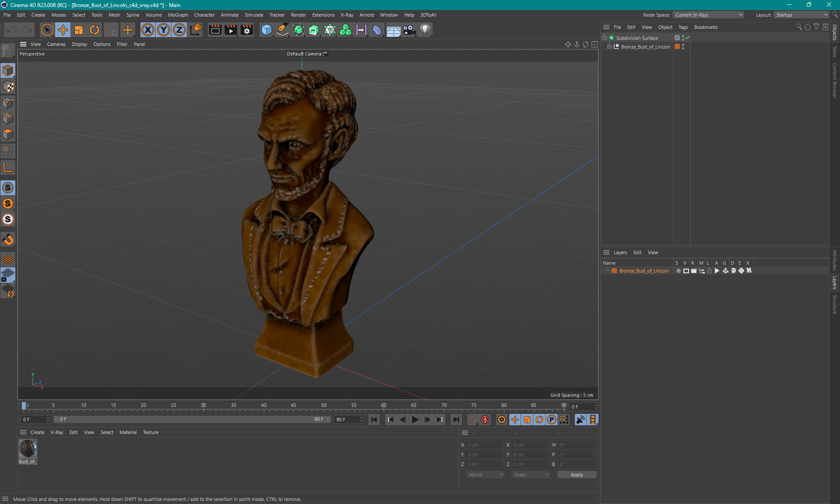840x504 pixels.
Task: Toggle Subdivision Surface visibility dots
Action: [x=683, y=38]
